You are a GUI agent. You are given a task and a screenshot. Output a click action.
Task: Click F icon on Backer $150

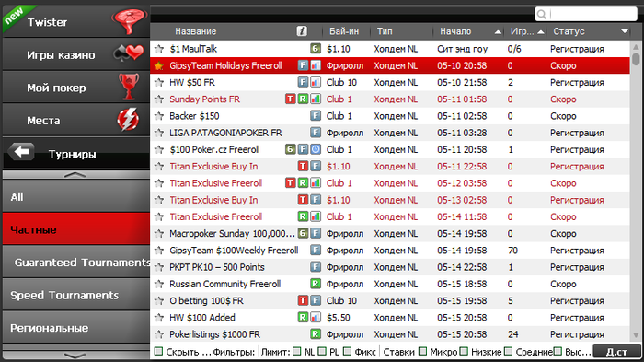coord(316,116)
